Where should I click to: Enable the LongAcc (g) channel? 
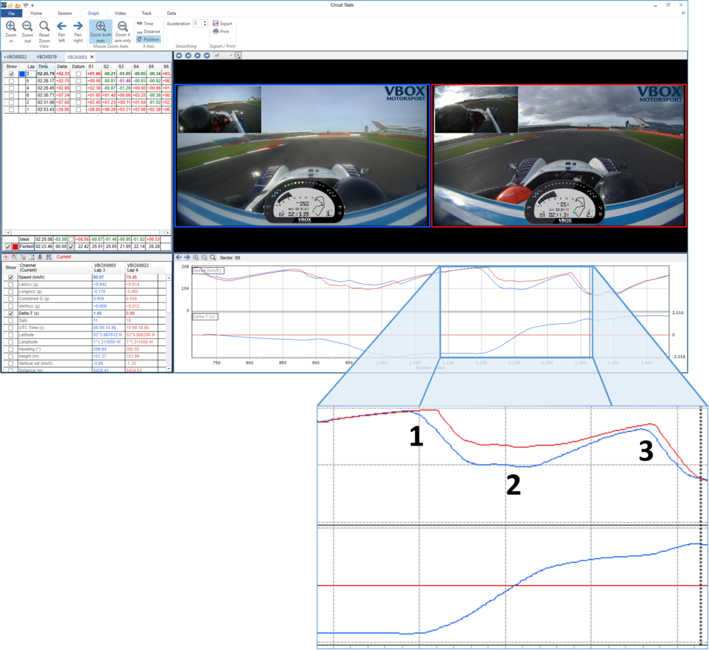tap(11, 292)
